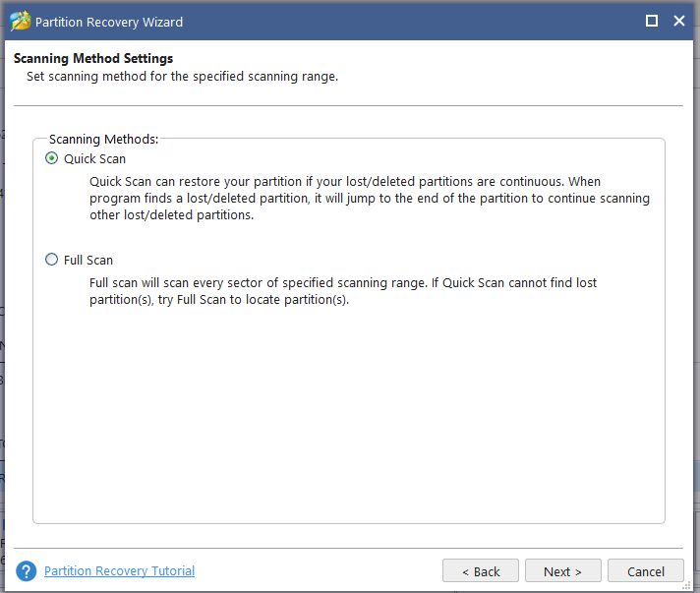The image size is (700, 593).
Task: Close the Partition Recovery Wizard dialog
Action: pyautogui.click(x=678, y=21)
